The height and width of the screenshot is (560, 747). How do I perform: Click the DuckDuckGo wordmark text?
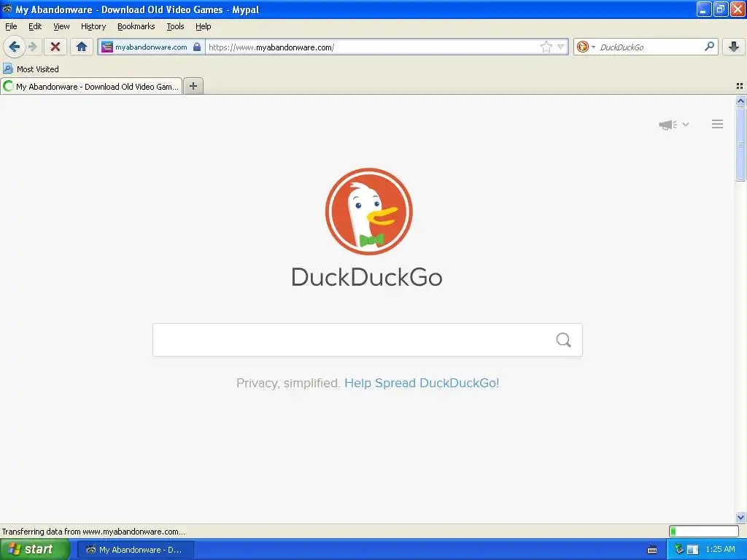point(367,277)
